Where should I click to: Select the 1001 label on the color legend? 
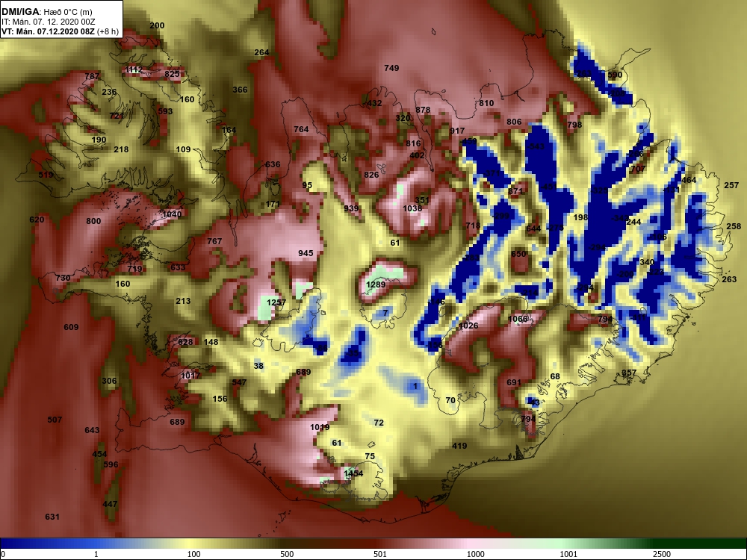point(568,554)
